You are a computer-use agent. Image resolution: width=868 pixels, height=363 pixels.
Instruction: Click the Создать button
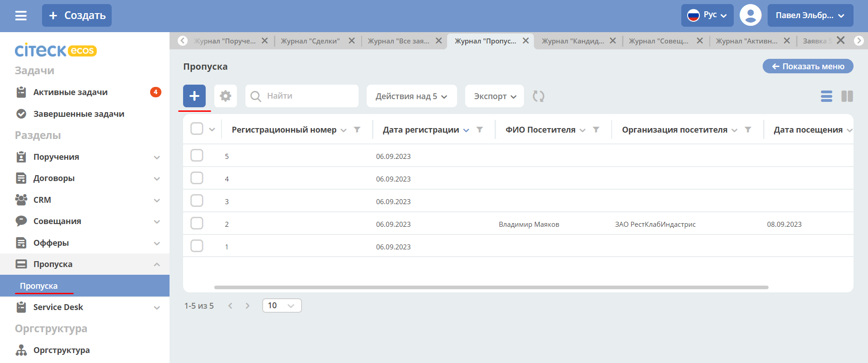click(77, 15)
